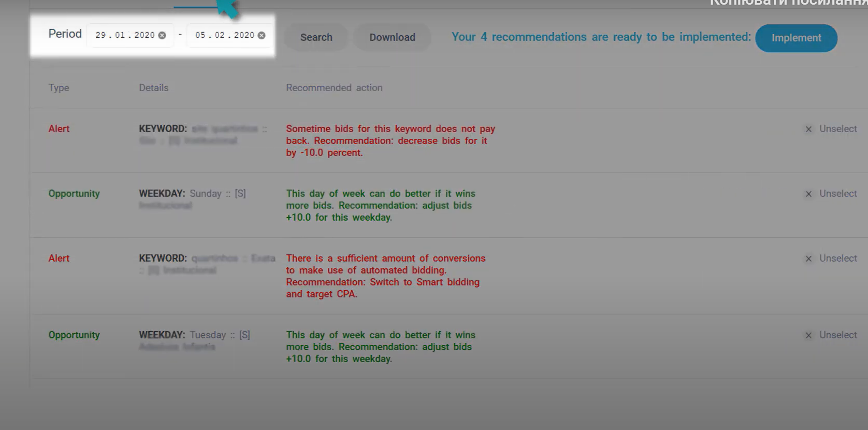The width and height of the screenshot is (868, 430).
Task: Click the Recommended action column header
Action: point(334,88)
